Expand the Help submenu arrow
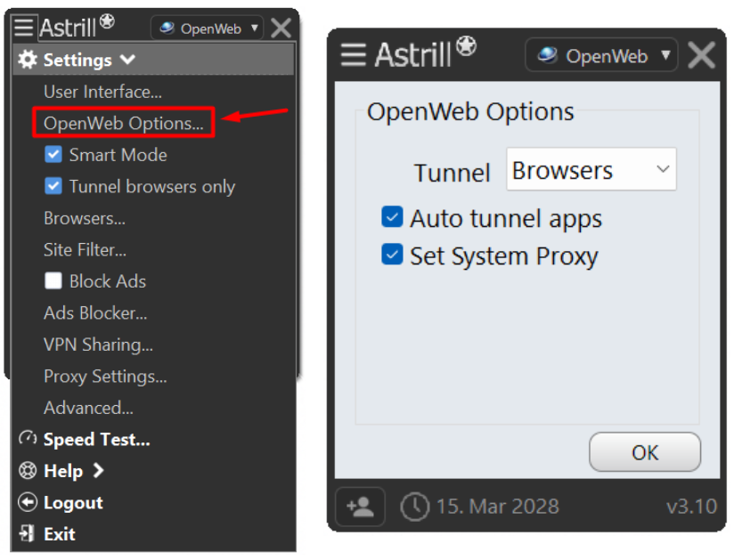Image resolution: width=734 pixels, height=560 pixels. (98, 471)
